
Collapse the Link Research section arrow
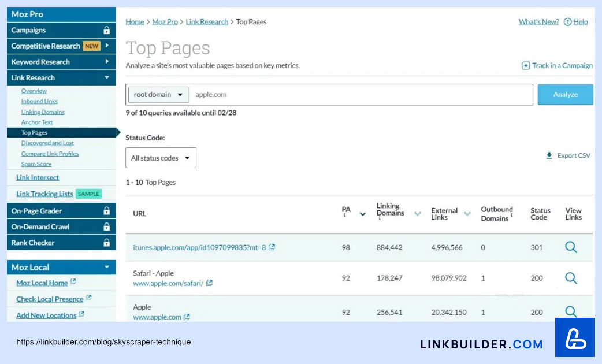click(x=107, y=77)
